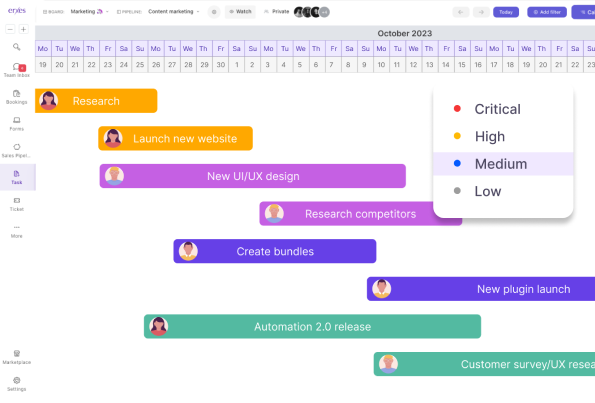Click the partially visible Calendar button
The width and height of the screenshot is (595, 403).
[584, 12]
